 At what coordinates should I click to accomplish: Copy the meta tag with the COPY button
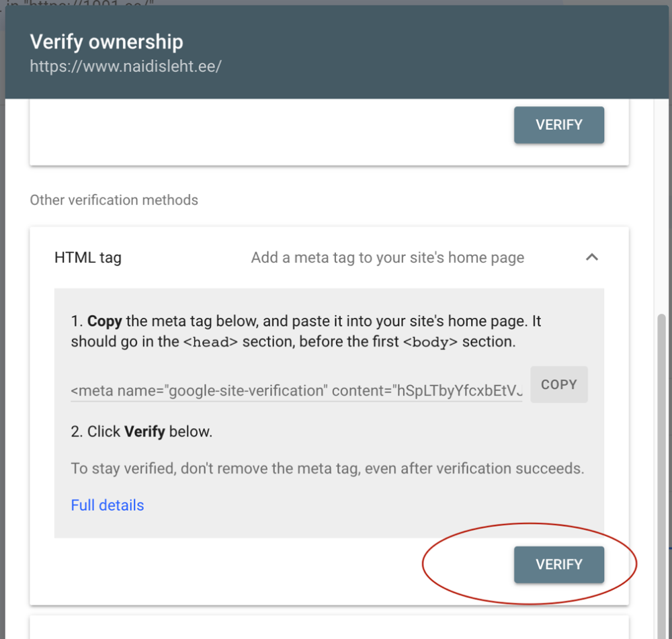pyautogui.click(x=558, y=384)
